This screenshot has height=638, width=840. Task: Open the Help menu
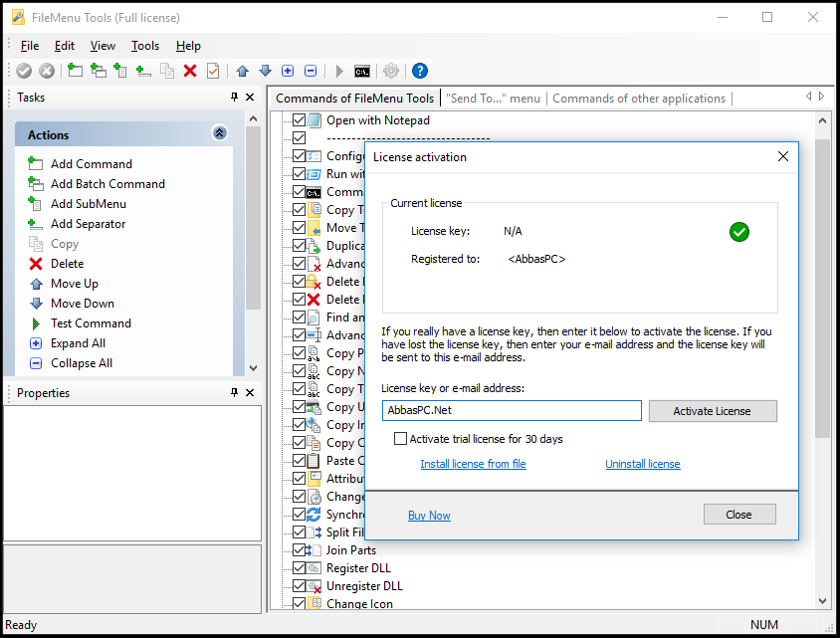click(x=188, y=46)
